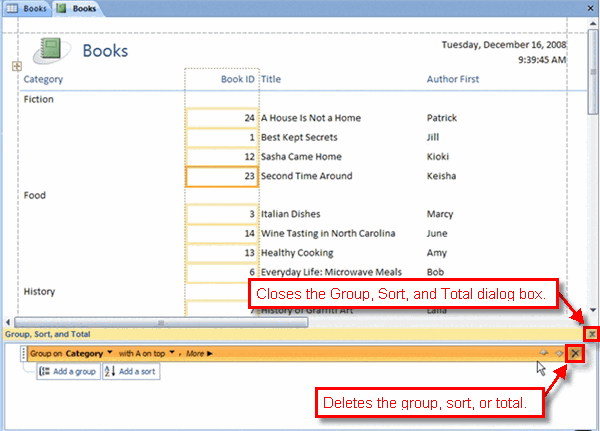The image size is (600, 431).
Task: Click author name Jill
Action: coord(433,137)
